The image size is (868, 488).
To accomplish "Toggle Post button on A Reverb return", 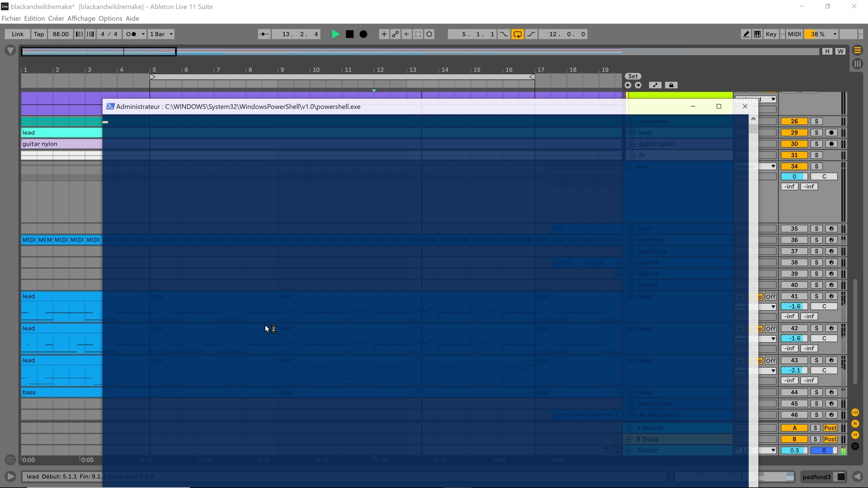I will tap(830, 428).
